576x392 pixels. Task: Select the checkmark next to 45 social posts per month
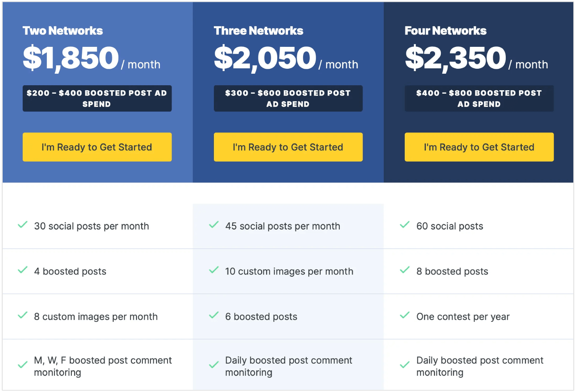214,225
